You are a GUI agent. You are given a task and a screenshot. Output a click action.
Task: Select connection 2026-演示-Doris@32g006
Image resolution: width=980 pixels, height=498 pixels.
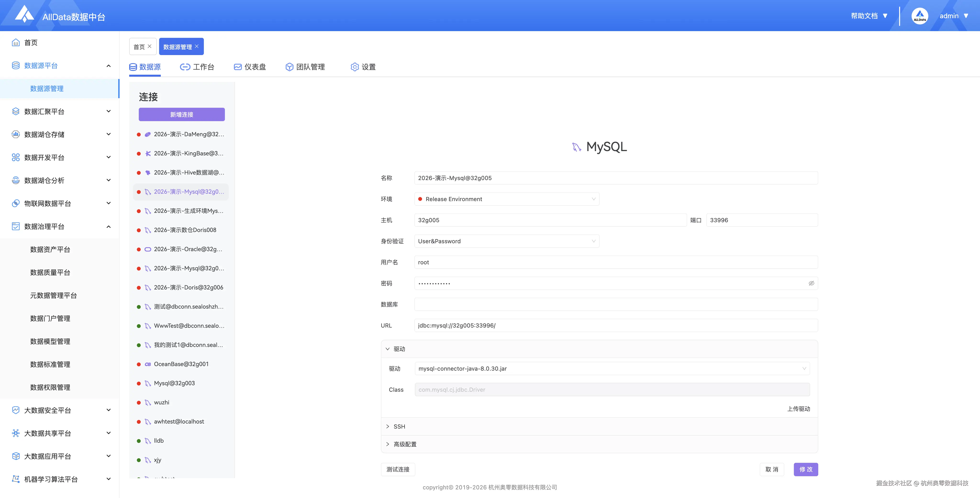point(181,288)
